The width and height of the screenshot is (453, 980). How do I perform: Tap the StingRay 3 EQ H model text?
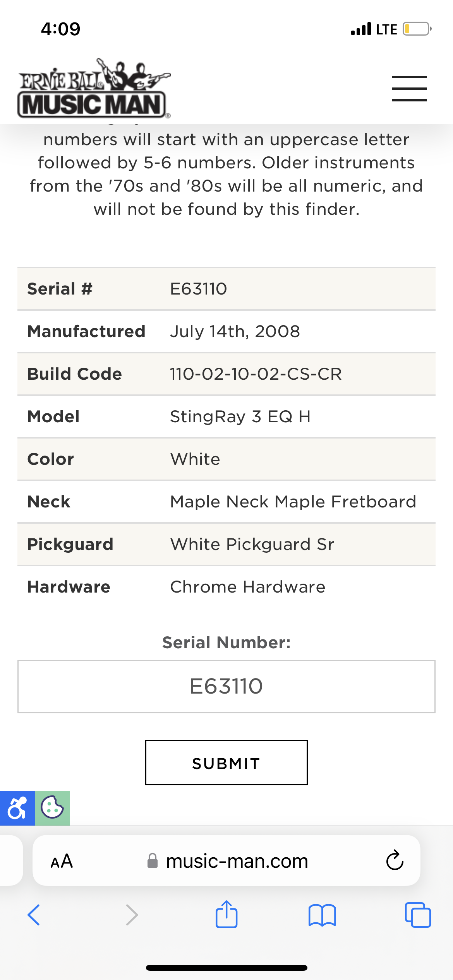(x=240, y=417)
